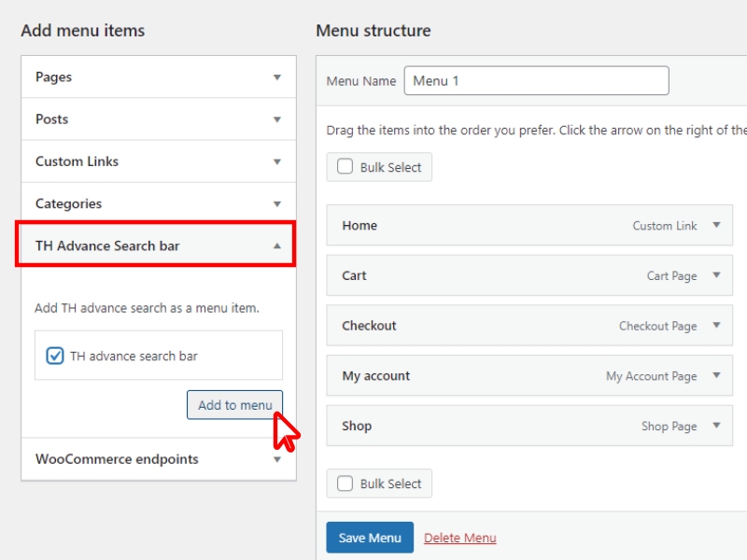Click the Cart Page type label
Image resolution: width=747 pixels, height=560 pixels.
tap(671, 275)
